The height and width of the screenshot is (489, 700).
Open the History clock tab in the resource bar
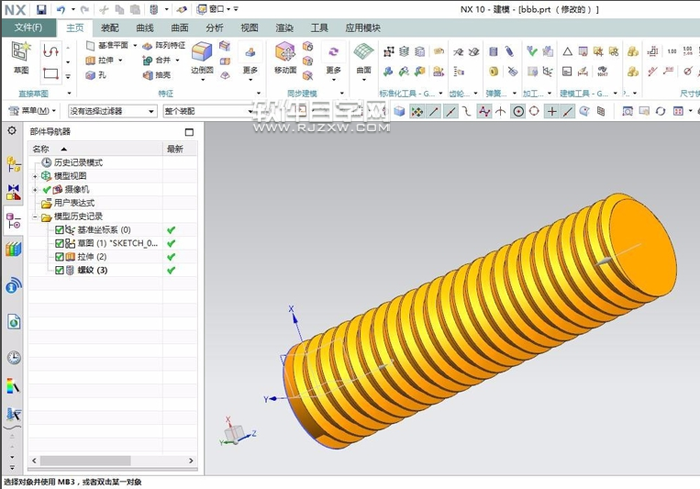13,357
